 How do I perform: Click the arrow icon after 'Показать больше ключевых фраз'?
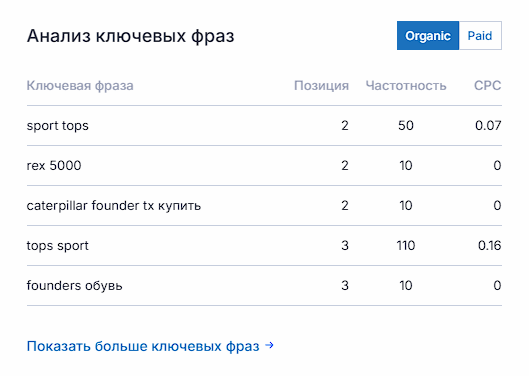pos(269,345)
